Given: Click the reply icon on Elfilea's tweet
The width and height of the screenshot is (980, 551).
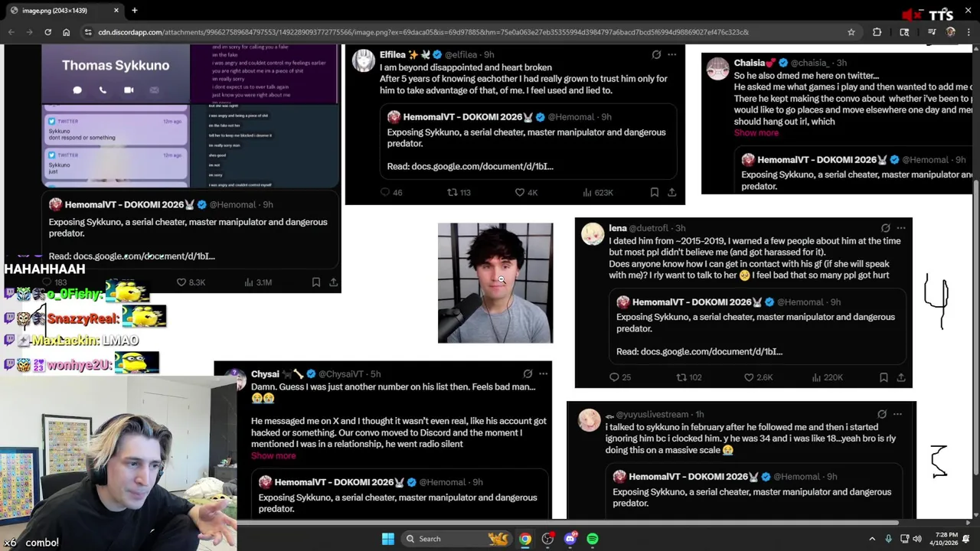Looking at the screenshot, I should (x=385, y=192).
